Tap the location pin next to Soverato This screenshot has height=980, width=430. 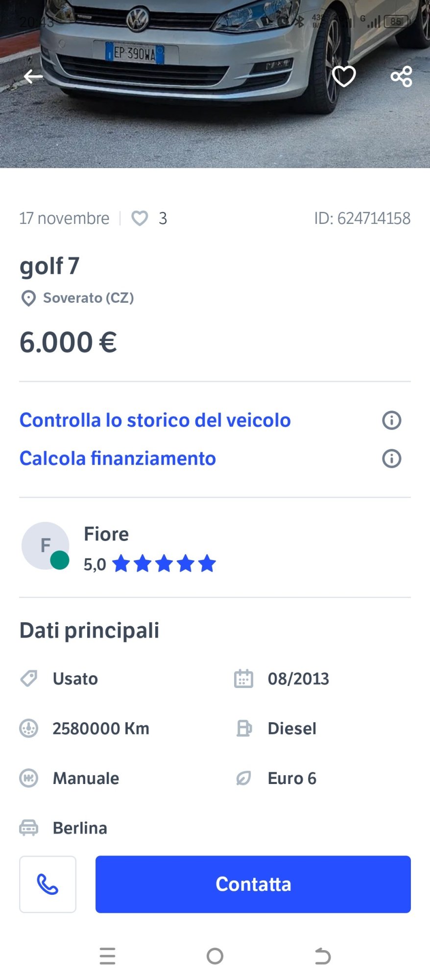(28, 298)
